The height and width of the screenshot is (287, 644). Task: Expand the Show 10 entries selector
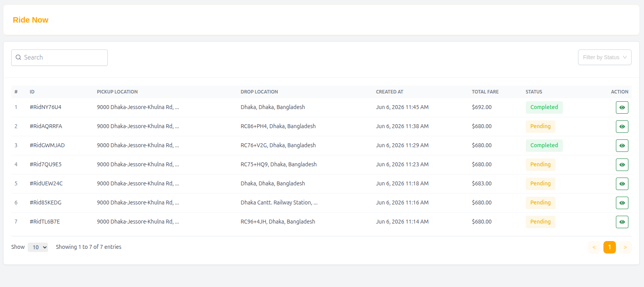coord(38,247)
